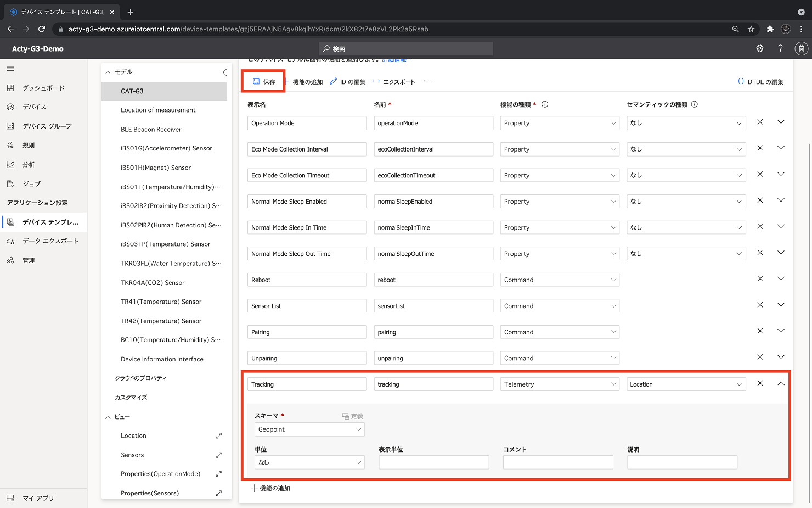Click the more options ellipsis in toolbar

427,81
